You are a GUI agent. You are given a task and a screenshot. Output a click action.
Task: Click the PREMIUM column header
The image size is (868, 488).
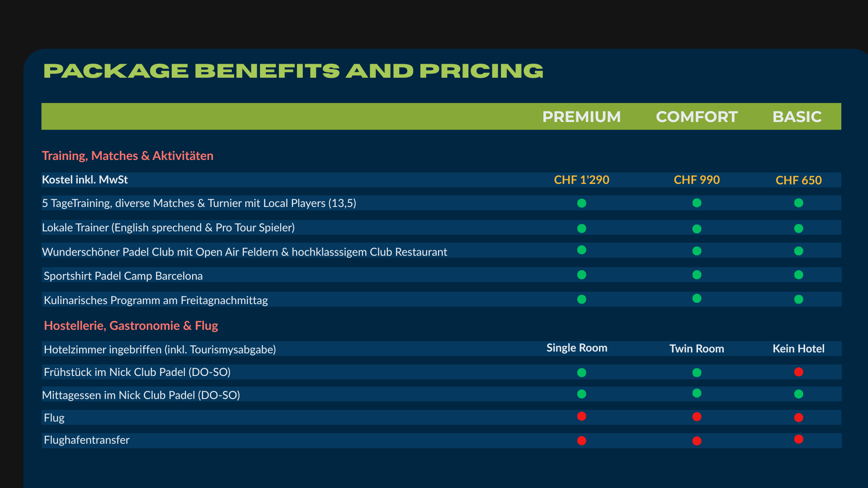tap(581, 117)
